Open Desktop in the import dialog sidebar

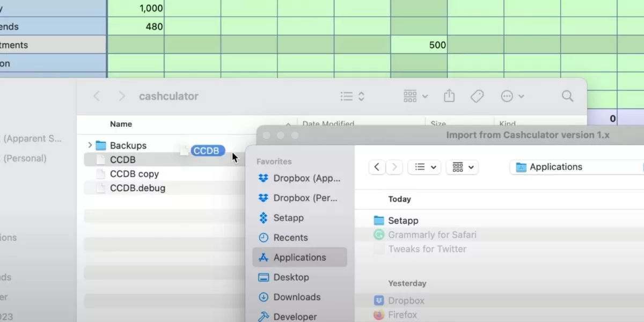click(299, 277)
